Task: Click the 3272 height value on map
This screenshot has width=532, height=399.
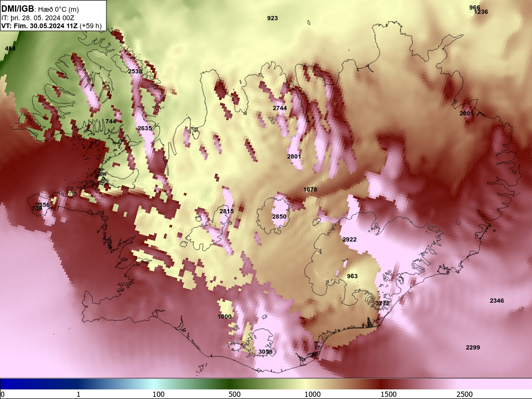Action: coord(383,303)
